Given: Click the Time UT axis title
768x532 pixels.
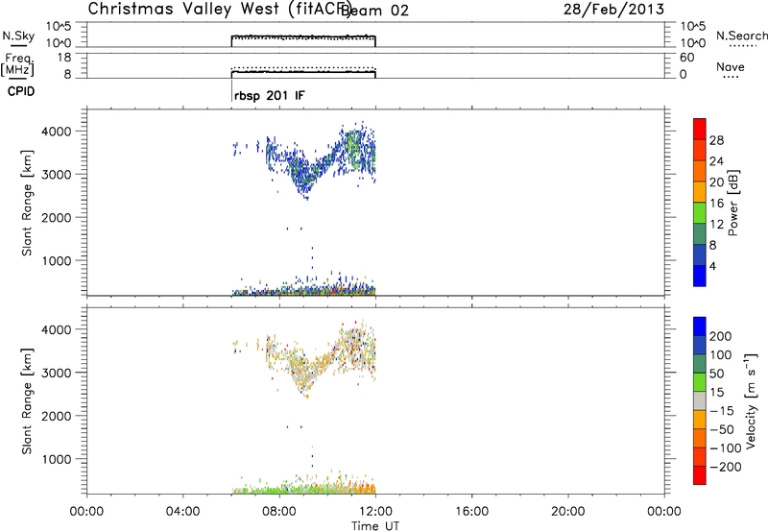Looking at the screenshot, I should tap(375, 526).
